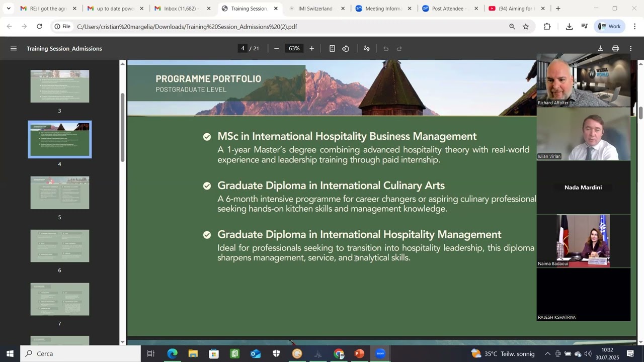644x362 pixels.
Task: Open PowerPoint from the taskbar
Action: tap(359, 353)
